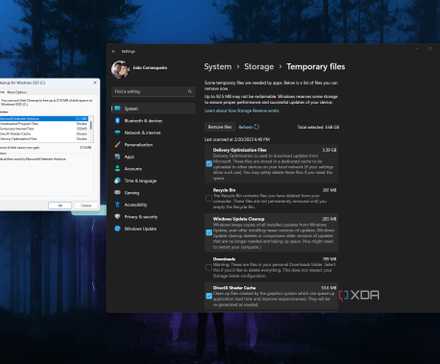Click OK in the Disk Cleanup dialog

pyautogui.click(x=60, y=205)
